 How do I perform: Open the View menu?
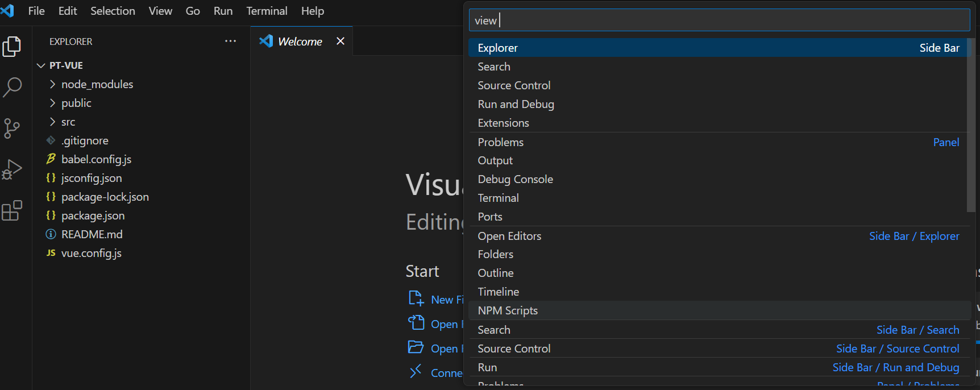coord(160,11)
